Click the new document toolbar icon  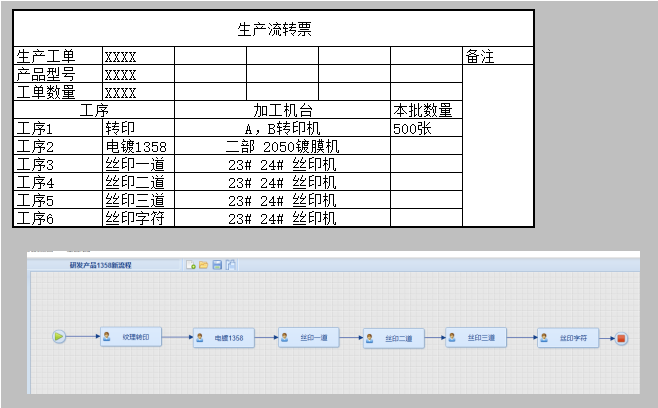[191, 265]
